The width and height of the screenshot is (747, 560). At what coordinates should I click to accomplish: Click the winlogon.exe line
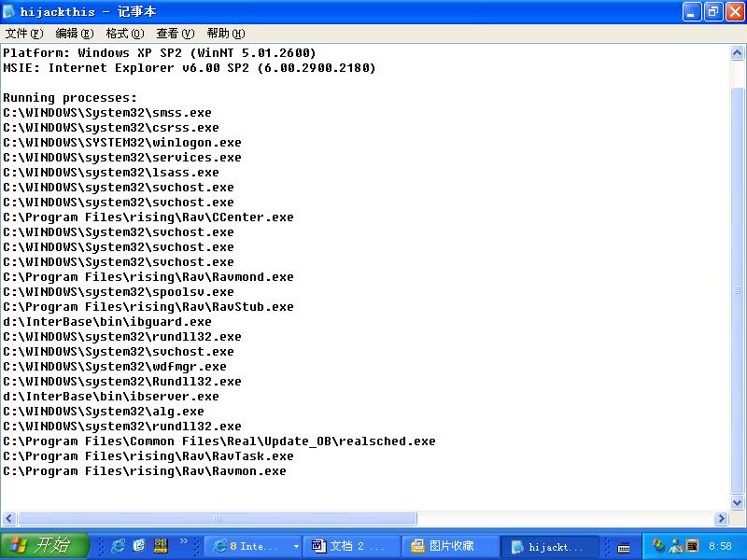coord(122,143)
